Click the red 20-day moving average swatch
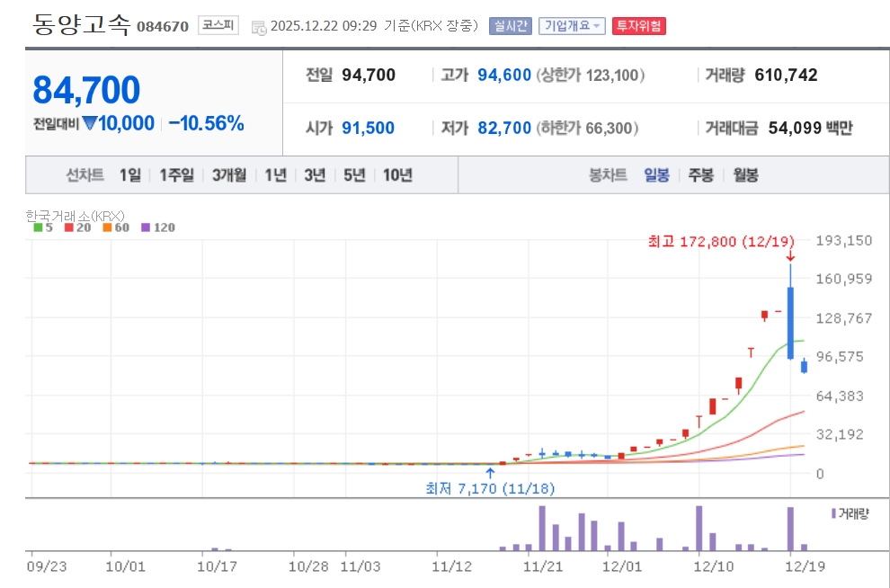890x588 pixels. coord(68,227)
